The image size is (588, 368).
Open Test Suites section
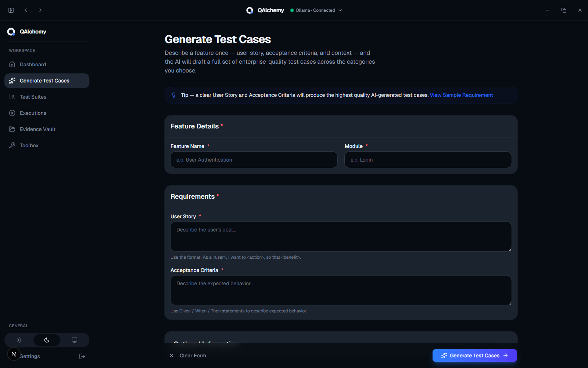point(47,97)
